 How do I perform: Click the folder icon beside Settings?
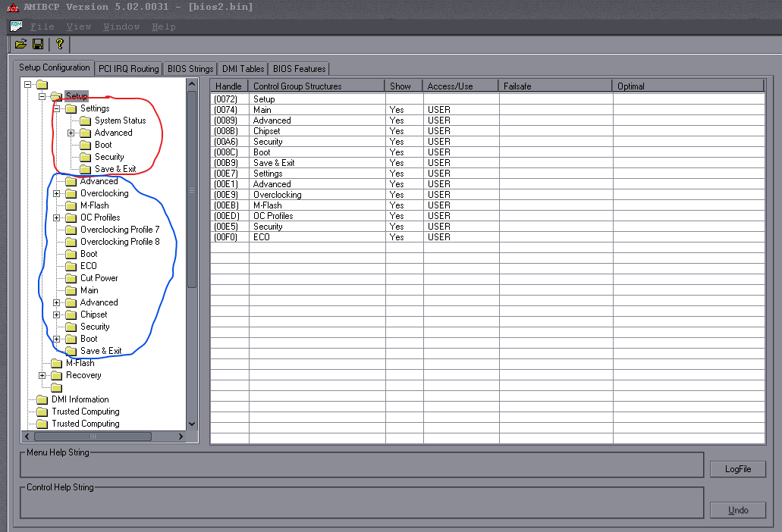point(71,108)
